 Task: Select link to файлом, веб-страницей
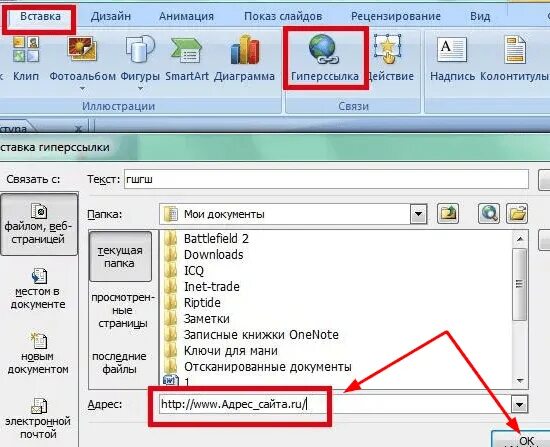(x=38, y=224)
